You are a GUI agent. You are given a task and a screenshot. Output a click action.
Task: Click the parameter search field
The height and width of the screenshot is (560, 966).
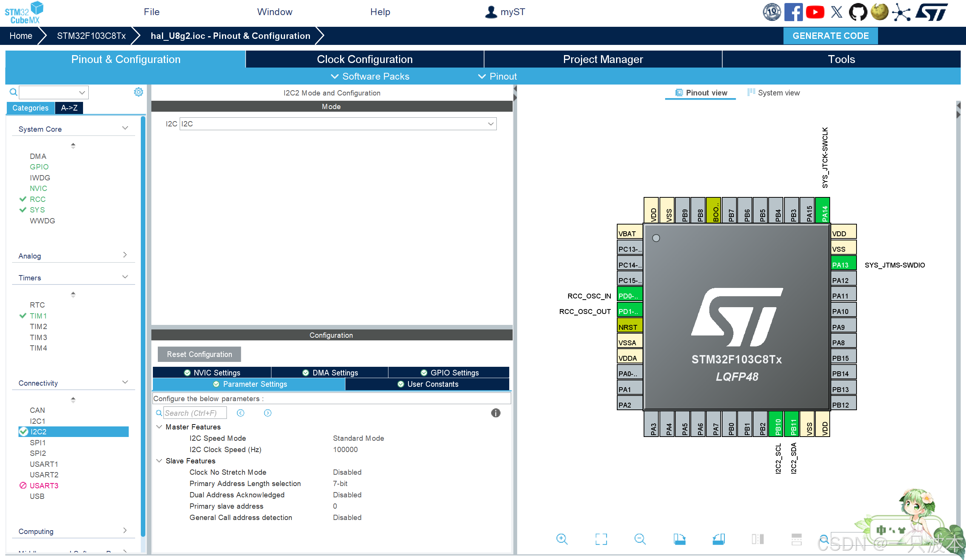point(194,413)
